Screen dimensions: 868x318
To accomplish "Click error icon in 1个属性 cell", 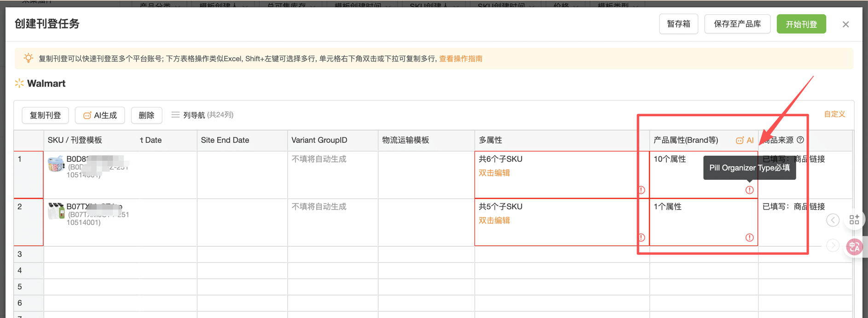I will [749, 238].
